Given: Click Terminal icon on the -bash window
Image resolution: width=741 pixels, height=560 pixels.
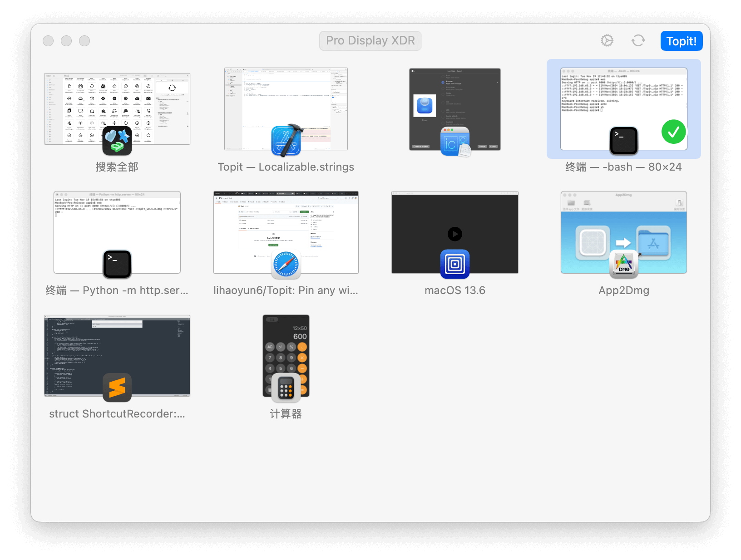Looking at the screenshot, I should pyautogui.click(x=624, y=140).
